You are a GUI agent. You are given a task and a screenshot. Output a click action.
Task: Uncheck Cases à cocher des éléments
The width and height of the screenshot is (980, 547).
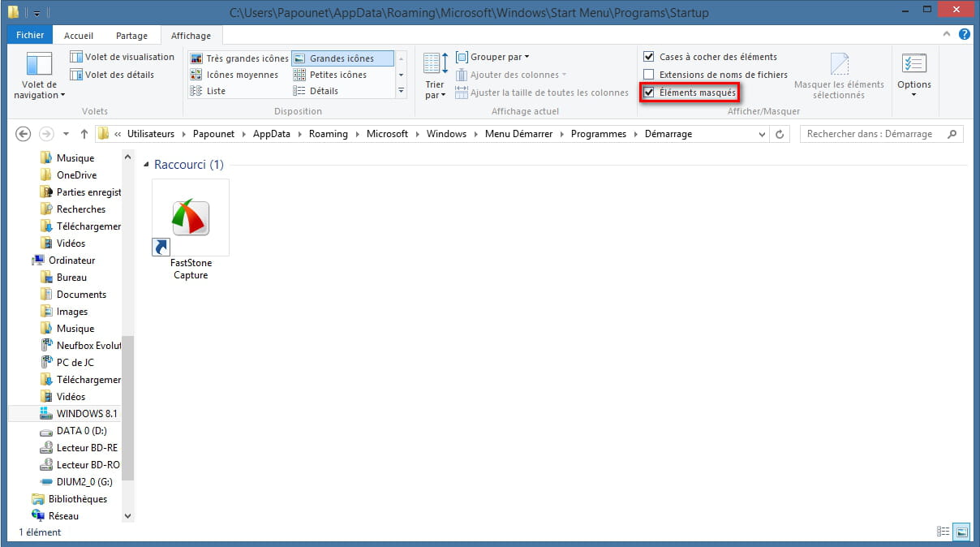click(x=649, y=57)
